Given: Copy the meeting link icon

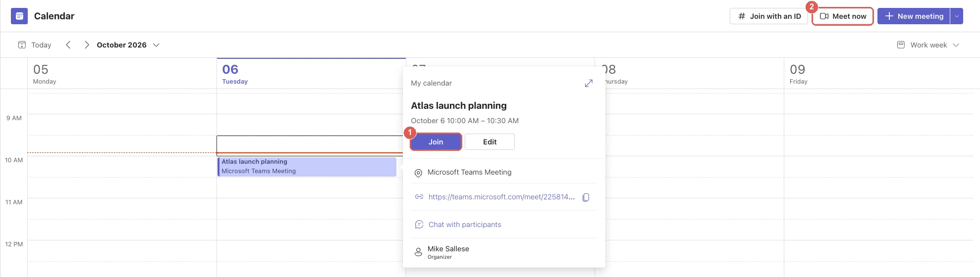Looking at the screenshot, I should pos(586,197).
